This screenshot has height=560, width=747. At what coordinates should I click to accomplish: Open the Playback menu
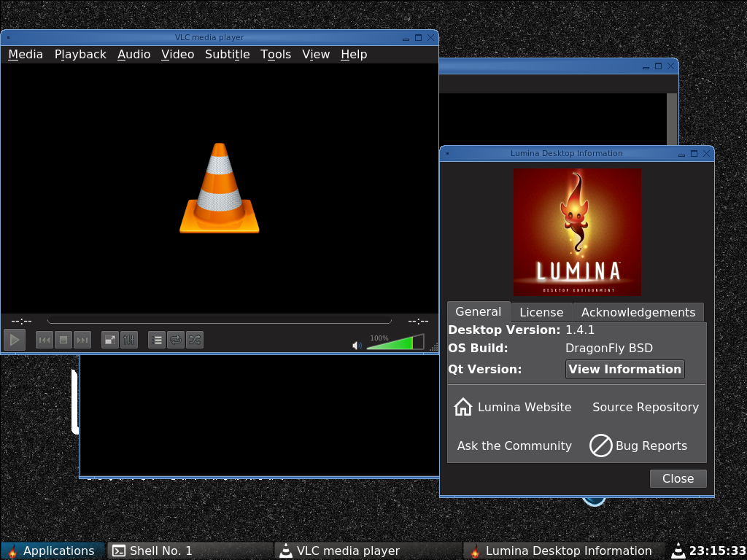point(80,54)
